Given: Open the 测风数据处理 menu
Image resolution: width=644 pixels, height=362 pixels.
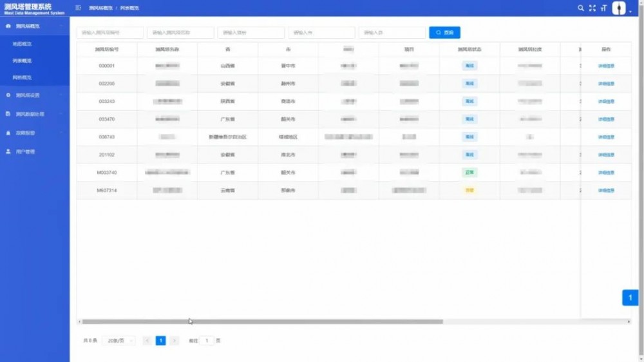Looking at the screenshot, I should pos(35,114).
